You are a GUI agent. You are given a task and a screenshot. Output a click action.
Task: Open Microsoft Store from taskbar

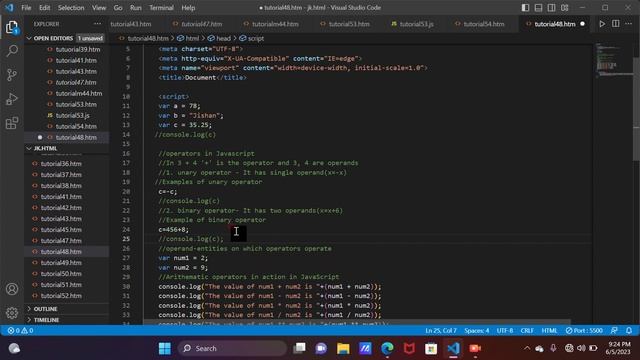tap(431, 349)
